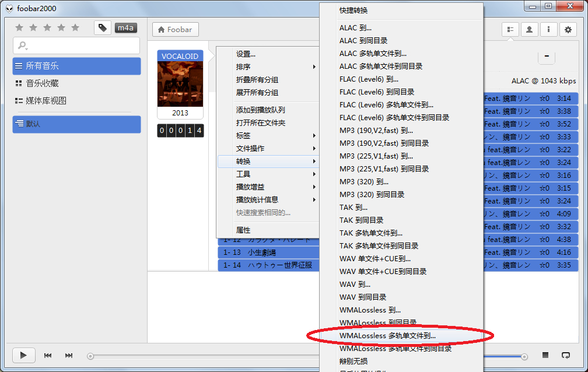Choose 添加到播放队列
This screenshot has height=372, width=588.
[x=268, y=110]
